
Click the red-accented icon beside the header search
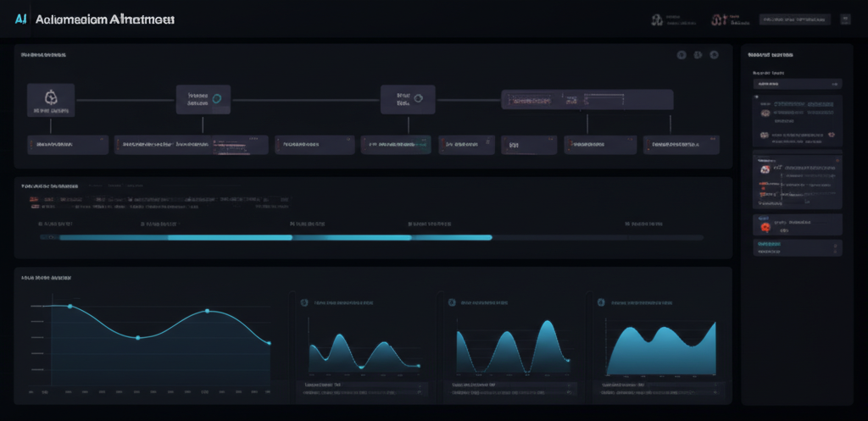[x=718, y=19]
